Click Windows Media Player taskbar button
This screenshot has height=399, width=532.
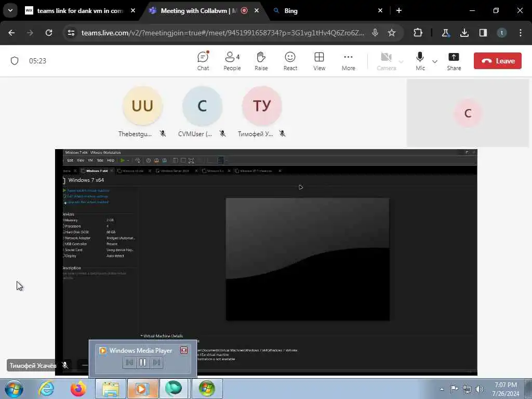point(142,389)
